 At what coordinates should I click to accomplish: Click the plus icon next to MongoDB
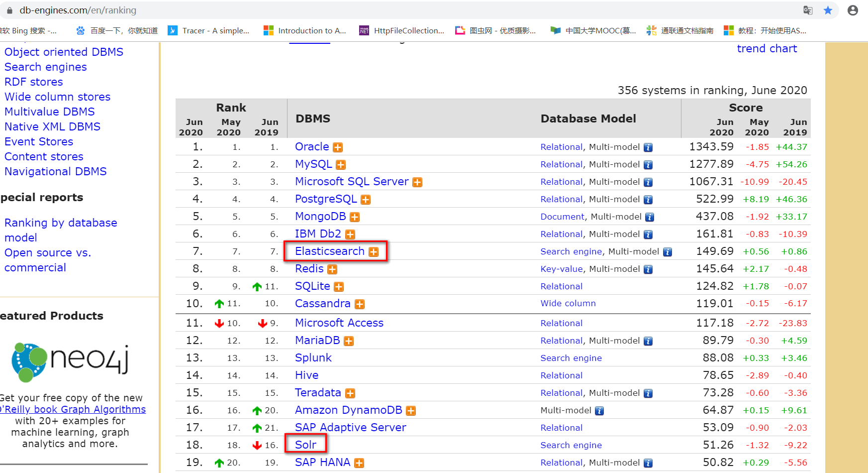coord(355,217)
